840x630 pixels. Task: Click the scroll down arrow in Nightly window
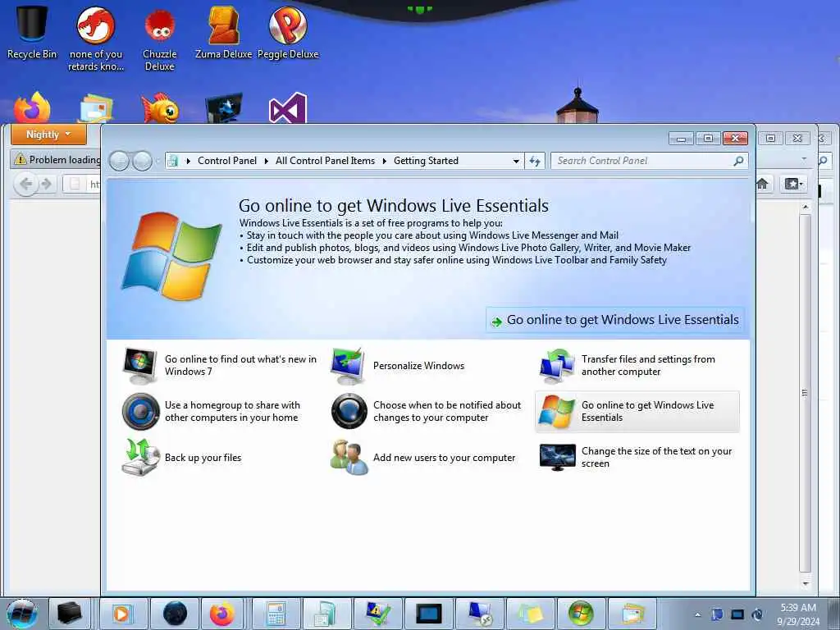[x=806, y=583]
